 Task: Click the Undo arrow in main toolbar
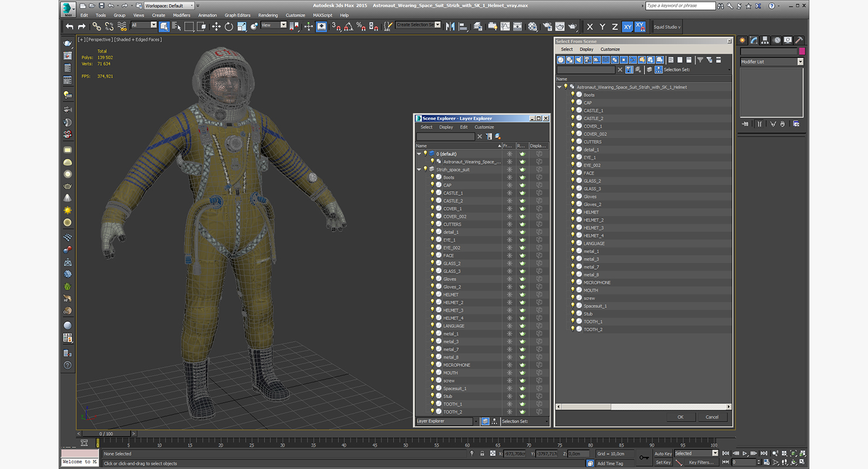(x=70, y=26)
